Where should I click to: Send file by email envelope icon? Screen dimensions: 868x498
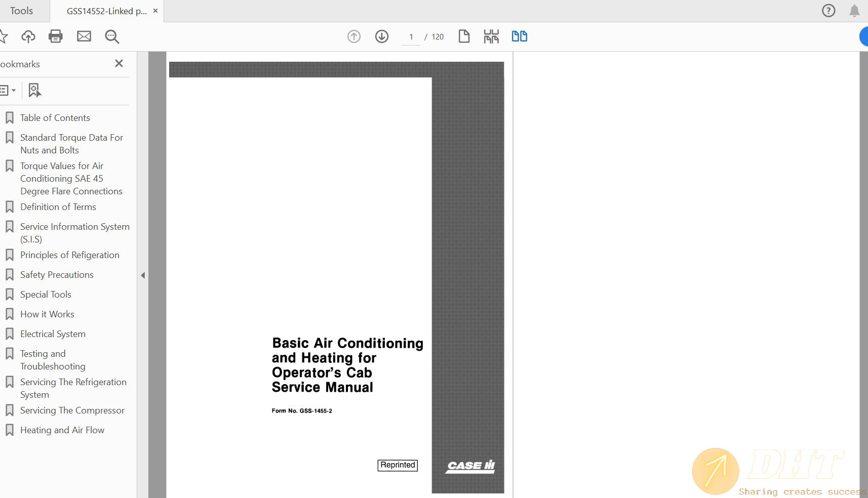tap(84, 36)
